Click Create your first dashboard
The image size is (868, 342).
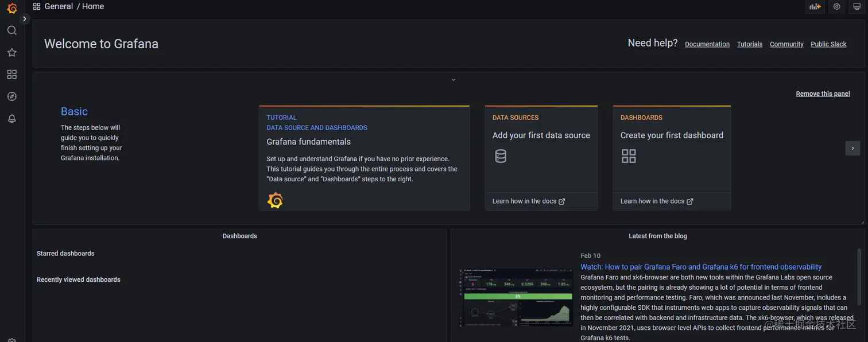point(672,135)
